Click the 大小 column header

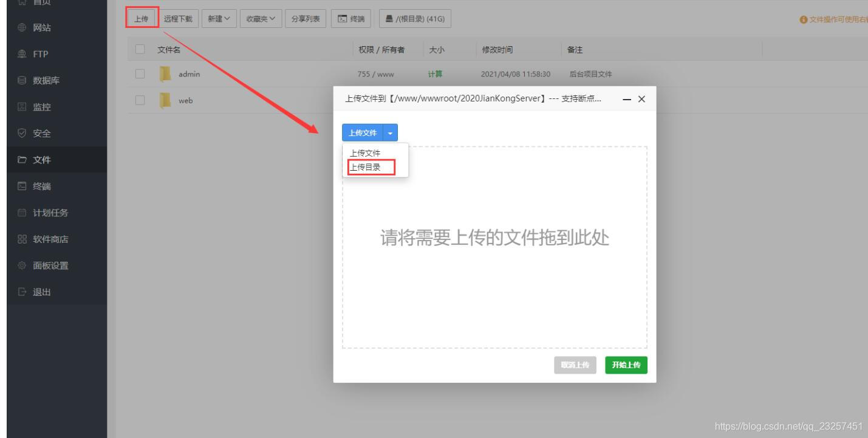click(x=437, y=50)
